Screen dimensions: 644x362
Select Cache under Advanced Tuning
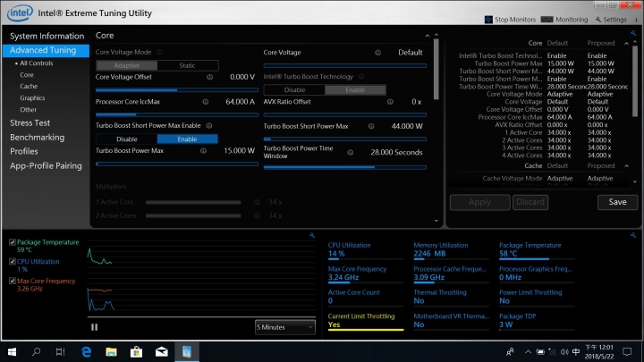(29, 86)
